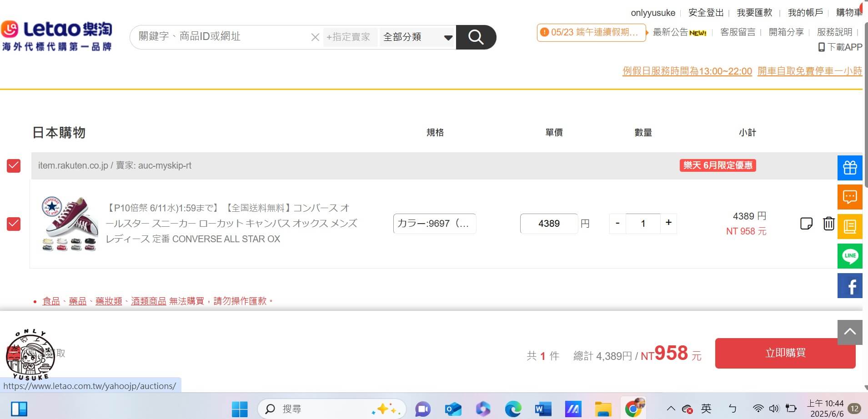Screen dimensions: 868x419
Task: Open Chrome from taskbar
Action: point(634,408)
